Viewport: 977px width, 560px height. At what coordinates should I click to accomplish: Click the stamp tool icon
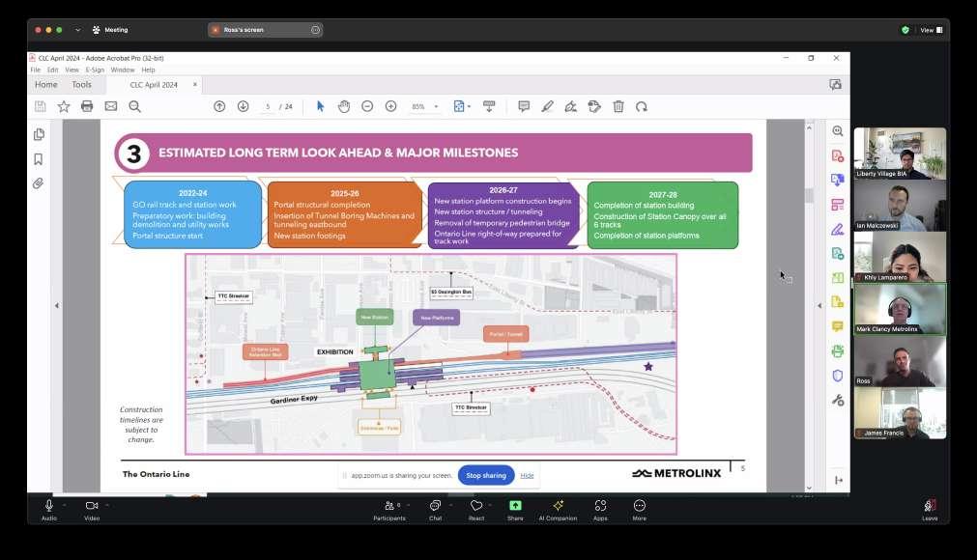click(594, 106)
